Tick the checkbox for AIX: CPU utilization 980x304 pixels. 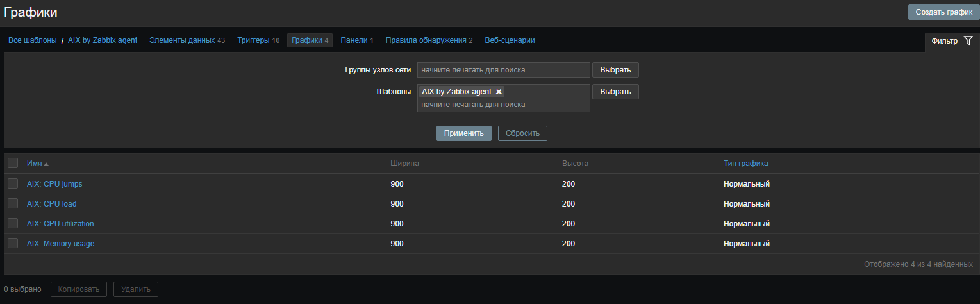pyautogui.click(x=13, y=224)
